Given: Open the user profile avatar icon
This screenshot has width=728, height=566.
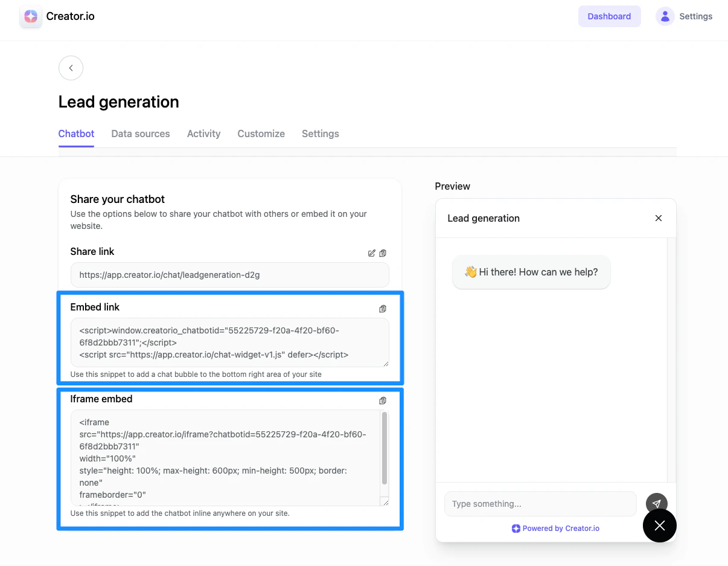Looking at the screenshot, I should coord(665,16).
